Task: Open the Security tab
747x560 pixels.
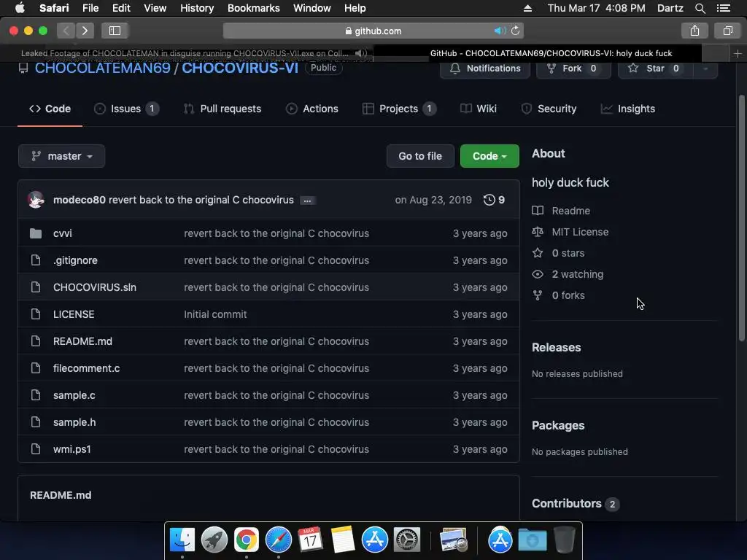Action: [549, 109]
